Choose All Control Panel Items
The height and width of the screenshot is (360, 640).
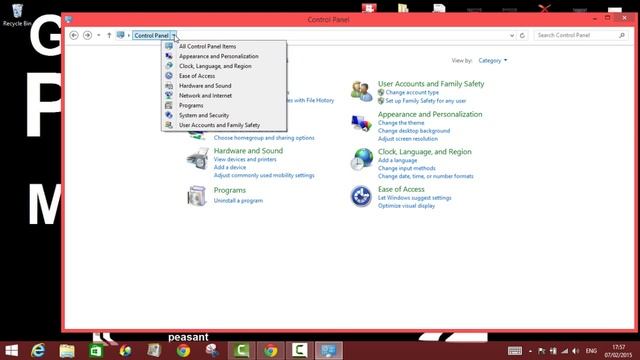click(224, 47)
